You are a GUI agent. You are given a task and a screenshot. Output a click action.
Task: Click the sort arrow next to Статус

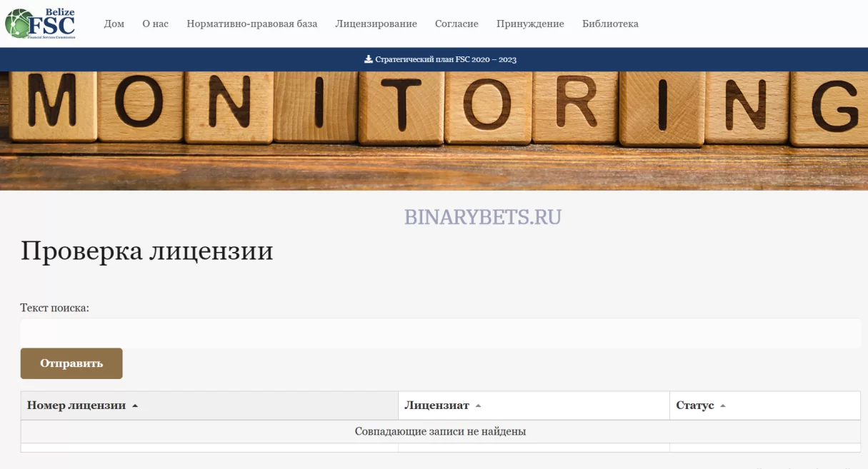[x=722, y=405]
